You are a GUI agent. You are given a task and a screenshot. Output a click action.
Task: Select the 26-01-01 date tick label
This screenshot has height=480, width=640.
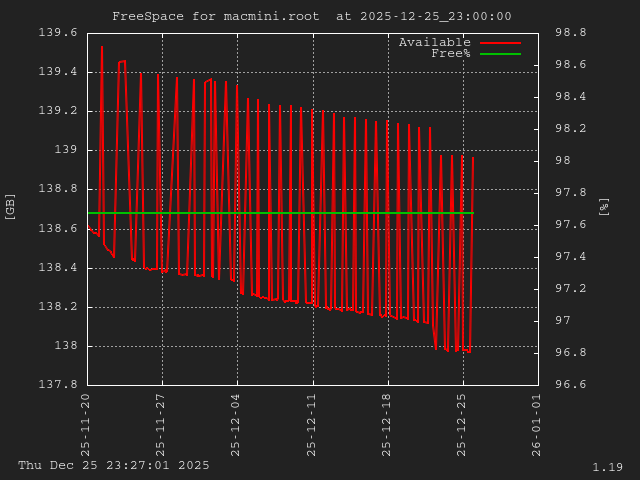(x=537, y=425)
